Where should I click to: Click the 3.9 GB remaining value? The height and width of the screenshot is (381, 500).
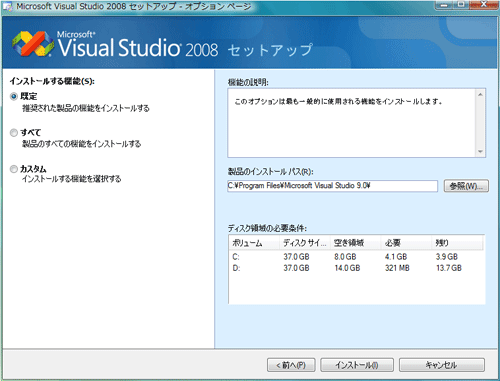coord(447,257)
